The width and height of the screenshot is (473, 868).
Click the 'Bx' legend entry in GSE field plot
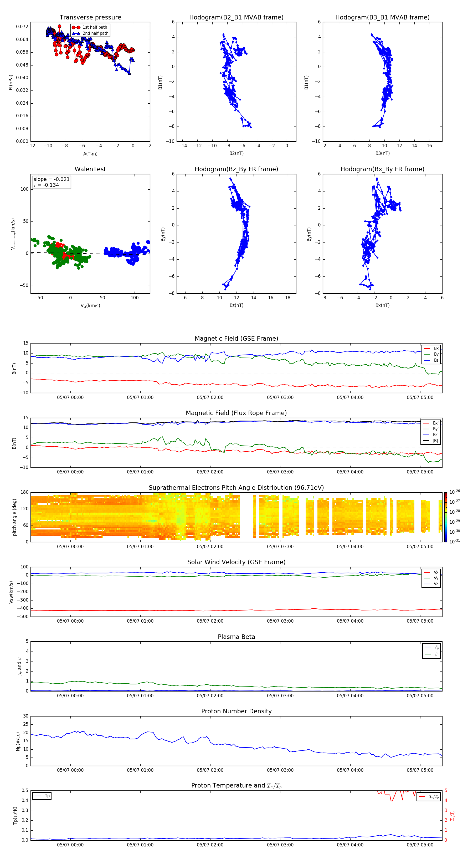click(431, 349)
